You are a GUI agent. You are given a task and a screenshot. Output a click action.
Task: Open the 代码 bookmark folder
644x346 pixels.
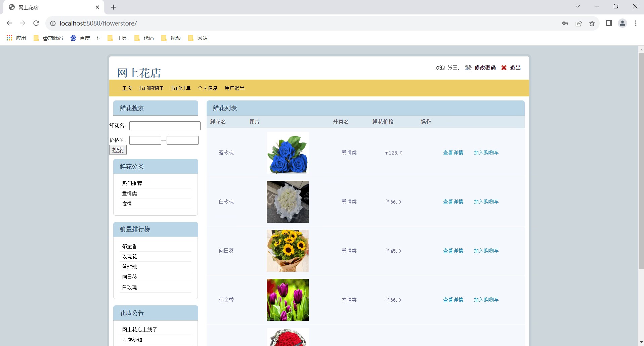144,38
